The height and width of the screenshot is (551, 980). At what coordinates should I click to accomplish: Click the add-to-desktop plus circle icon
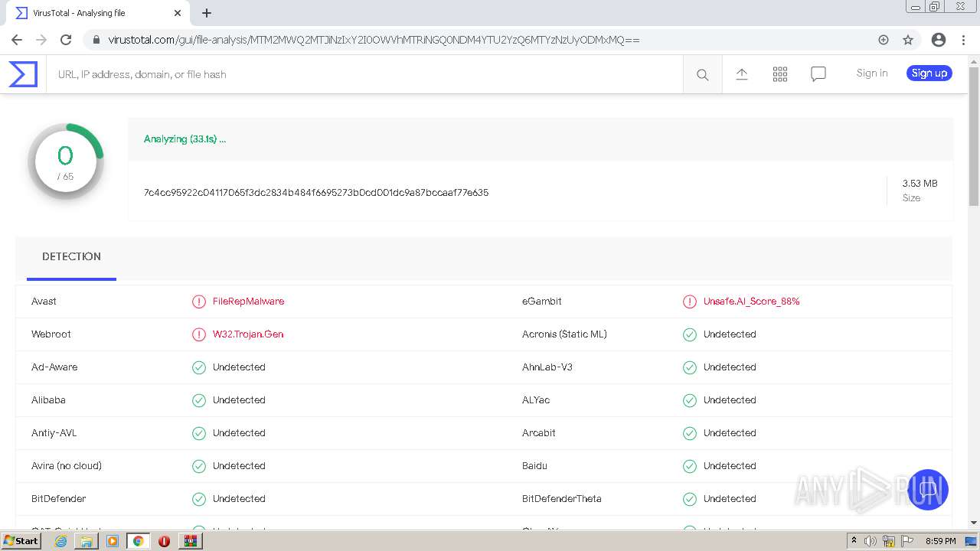click(x=884, y=40)
